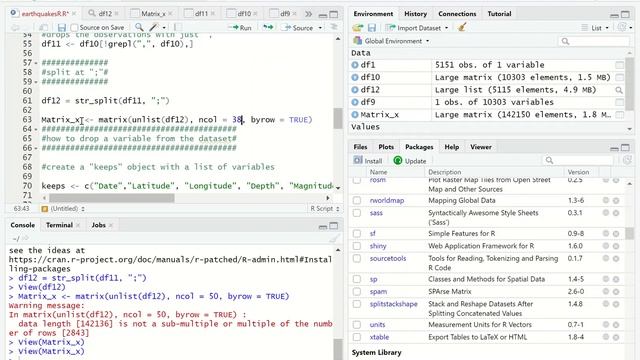Open the code tools wand dropdown arrow
This screenshot has height=360, width=640.
(164, 28)
